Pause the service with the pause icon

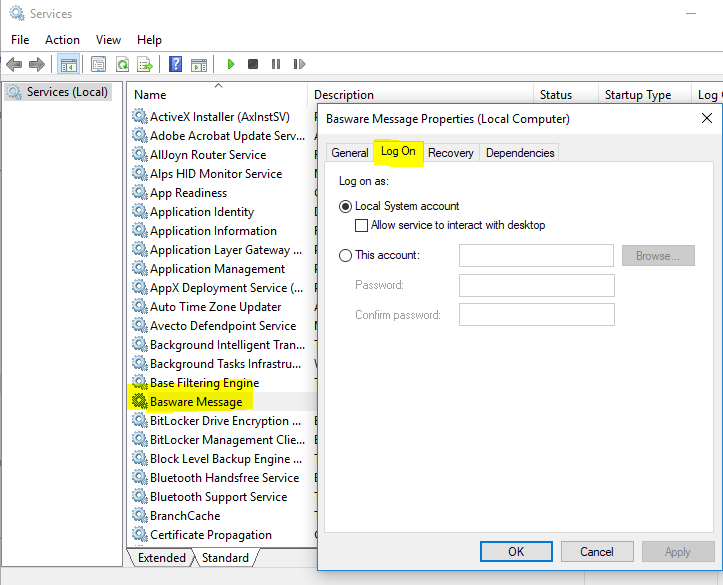(x=276, y=64)
